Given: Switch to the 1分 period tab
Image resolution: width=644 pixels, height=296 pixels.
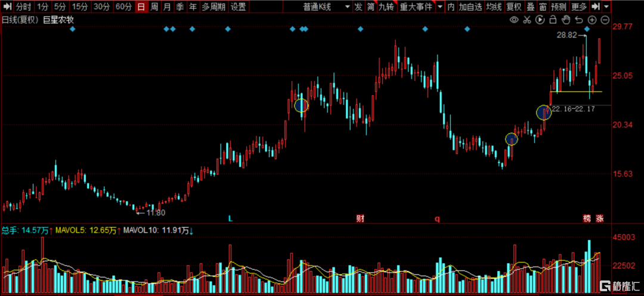Looking at the screenshot, I should click(42, 7).
